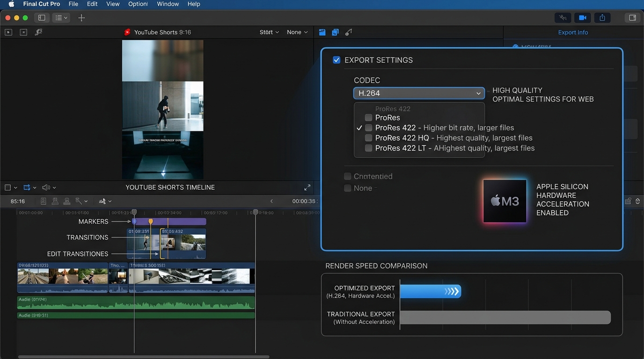The width and height of the screenshot is (644, 359).
Task: Click the red YouTube Shorts logo icon
Action: (127, 32)
